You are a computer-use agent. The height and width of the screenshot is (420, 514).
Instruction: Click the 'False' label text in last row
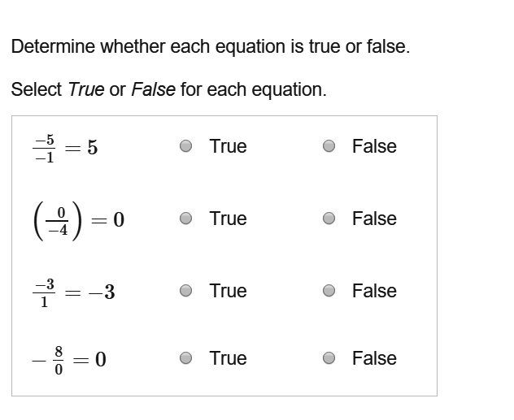(374, 358)
